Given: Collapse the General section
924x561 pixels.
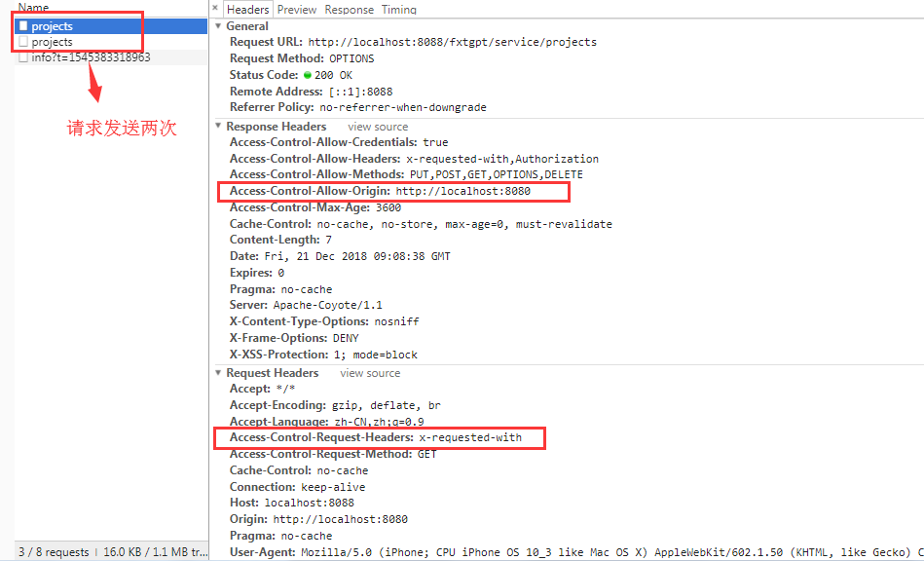Looking at the screenshot, I should [x=219, y=26].
